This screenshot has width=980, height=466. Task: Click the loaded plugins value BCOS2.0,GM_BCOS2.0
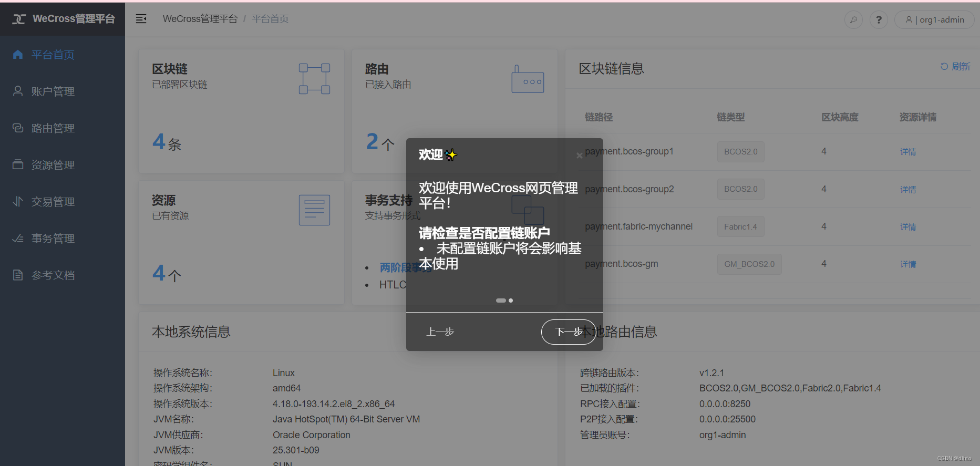pyautogui.click(x=790, y=388)
